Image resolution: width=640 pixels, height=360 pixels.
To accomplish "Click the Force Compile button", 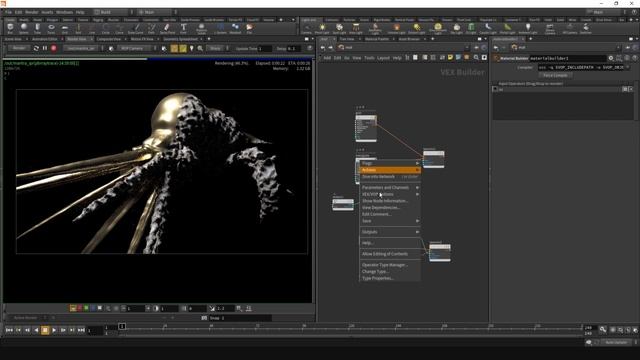I will coord(555,76).
